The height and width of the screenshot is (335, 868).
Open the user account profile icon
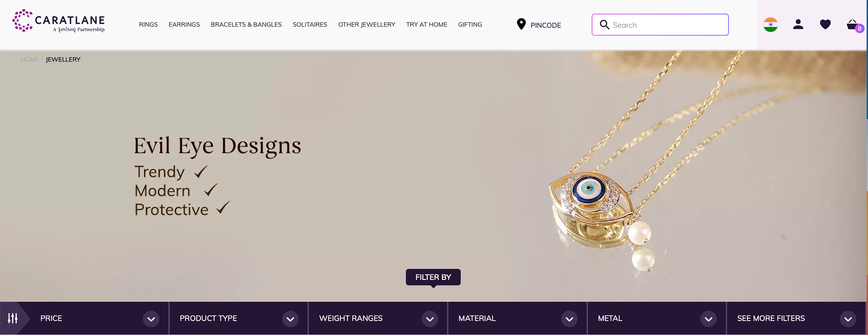point(798,24)
